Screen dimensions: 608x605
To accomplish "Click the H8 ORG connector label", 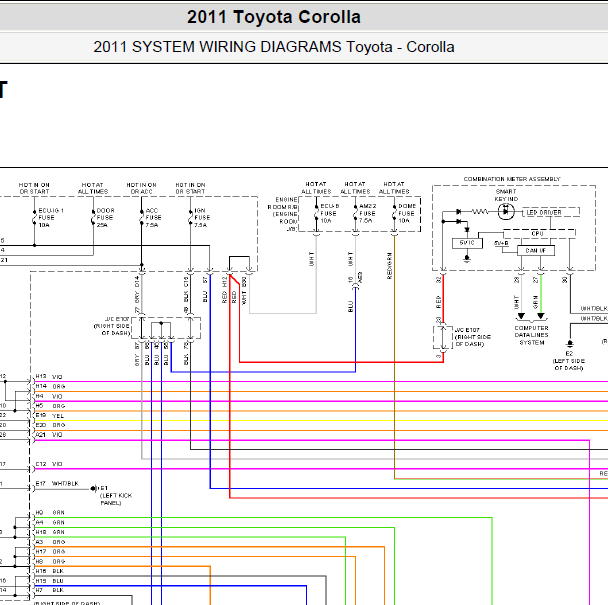I will click(x=50, y=561).
